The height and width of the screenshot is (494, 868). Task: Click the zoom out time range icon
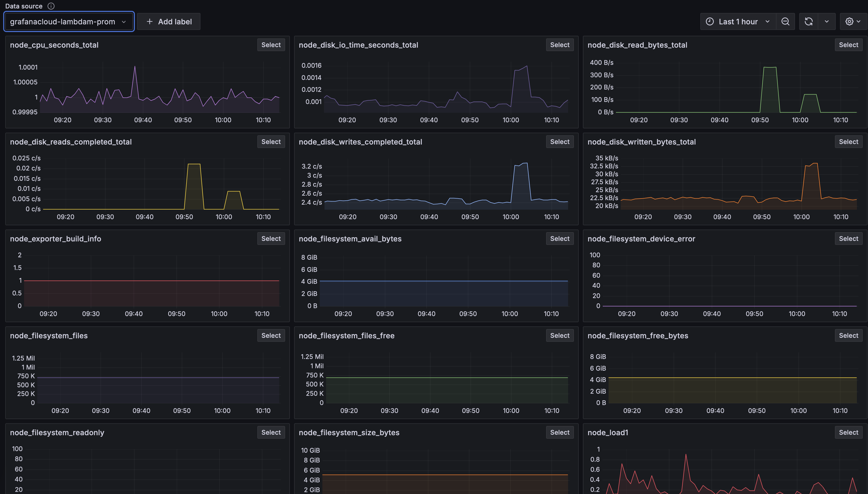coord(785,21)
